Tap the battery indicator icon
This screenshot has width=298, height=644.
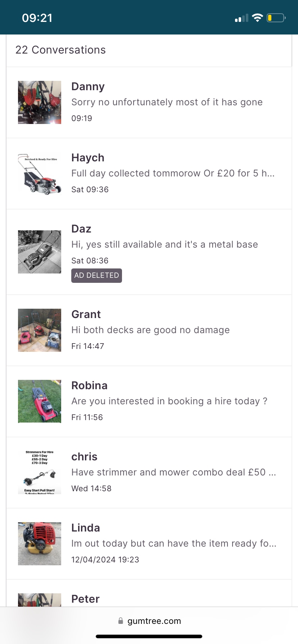(x=276, y=18)
